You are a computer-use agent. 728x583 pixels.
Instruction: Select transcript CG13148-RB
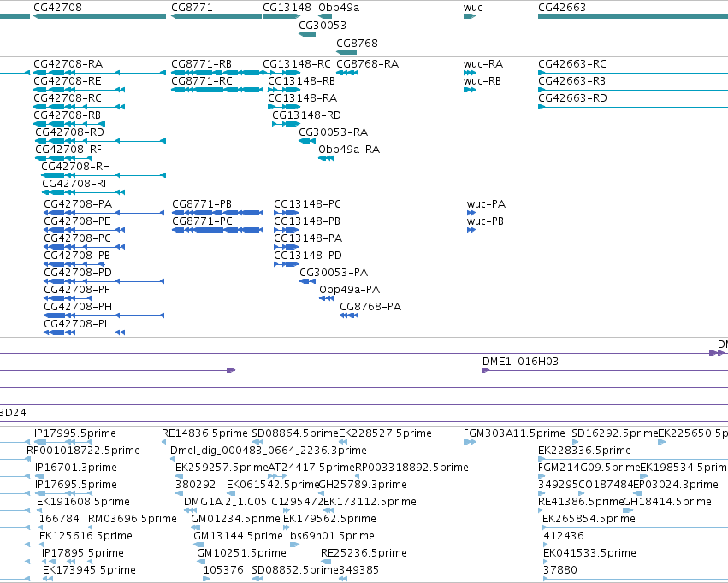[x=301, y=81]
